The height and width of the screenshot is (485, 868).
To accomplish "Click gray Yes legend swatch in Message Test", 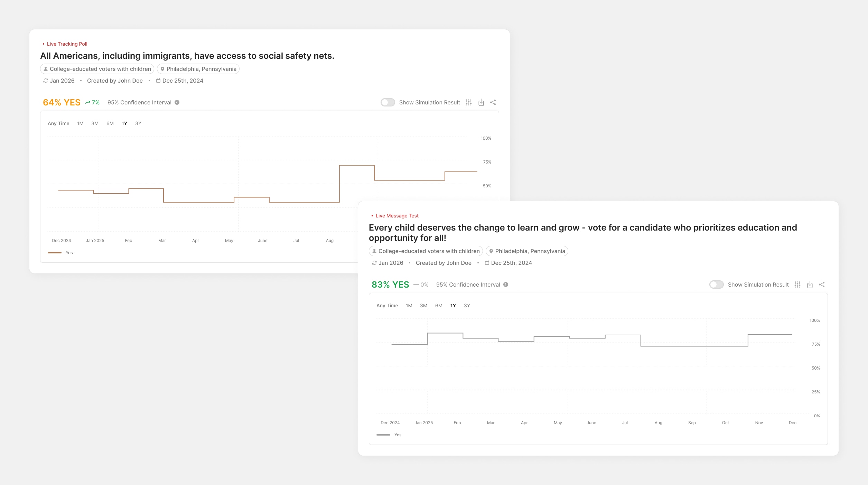I will click(x=383, y=435).
